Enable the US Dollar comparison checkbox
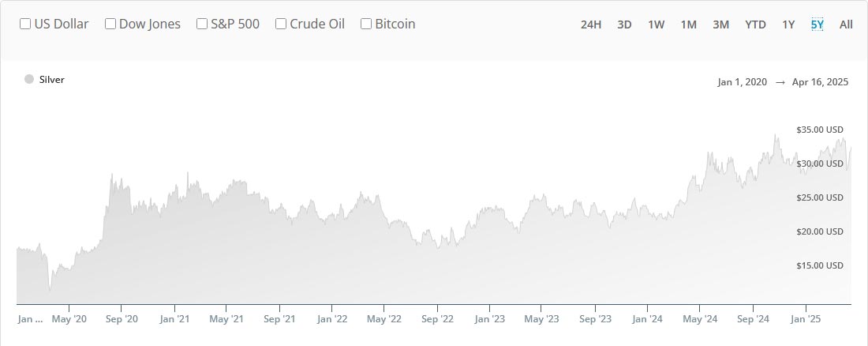Viewport: 868px width, 346px height. tap(25, 24)
